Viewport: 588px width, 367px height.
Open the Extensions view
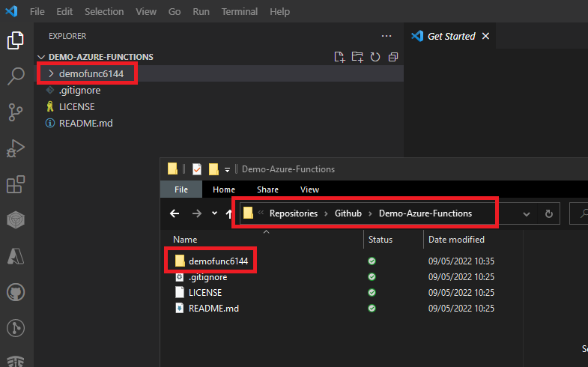pyautogui.click(x=15, y=183)
